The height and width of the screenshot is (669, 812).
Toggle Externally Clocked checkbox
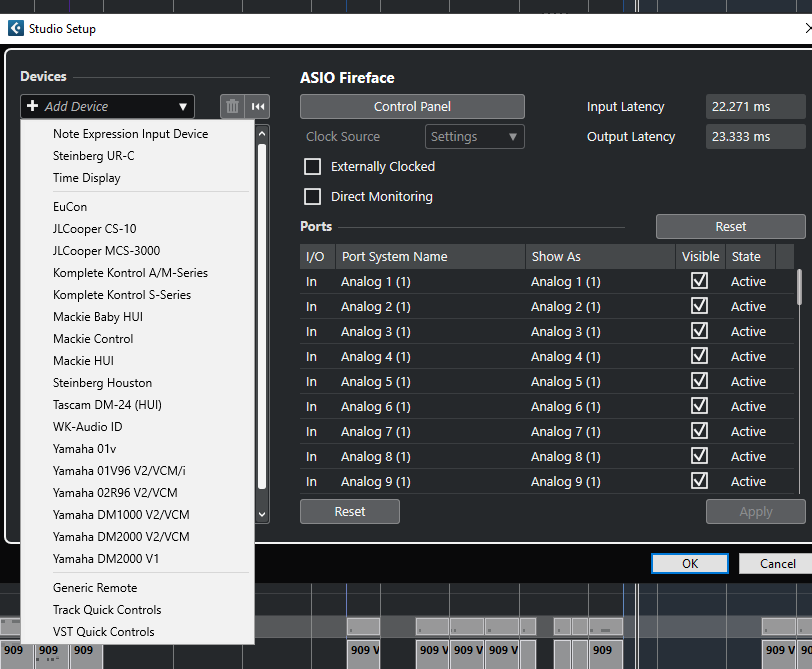pos(312,167)
